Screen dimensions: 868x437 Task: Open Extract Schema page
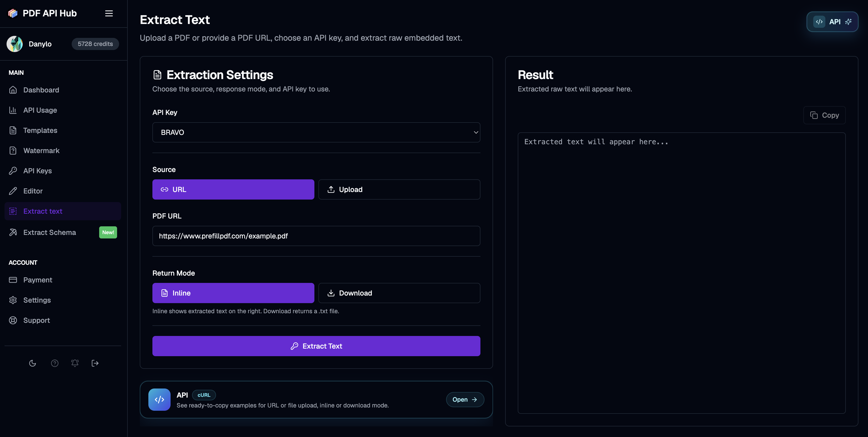[63, 232]
